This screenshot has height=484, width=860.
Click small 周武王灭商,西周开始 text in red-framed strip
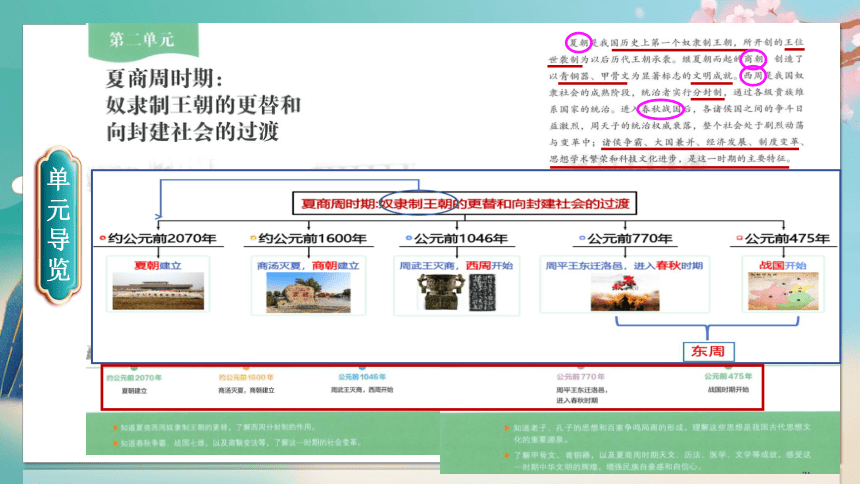pyautogui.click(x=362, y=390)
